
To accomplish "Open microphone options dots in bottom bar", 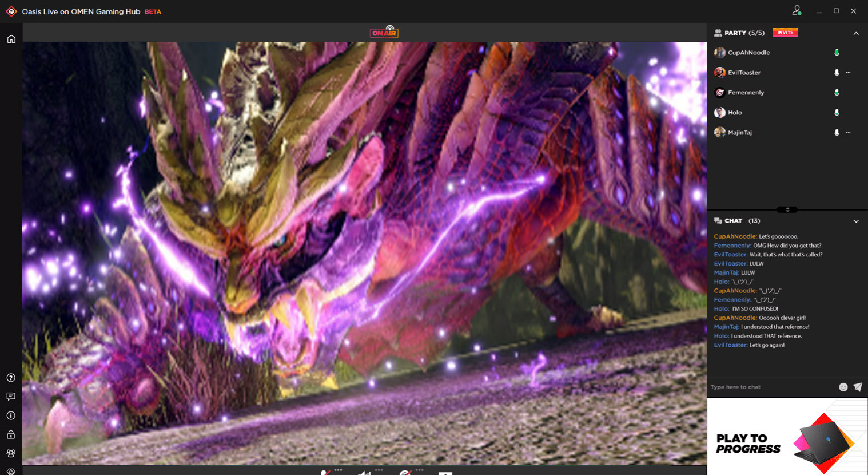I will pyautogui.click(x=338, y=470).
